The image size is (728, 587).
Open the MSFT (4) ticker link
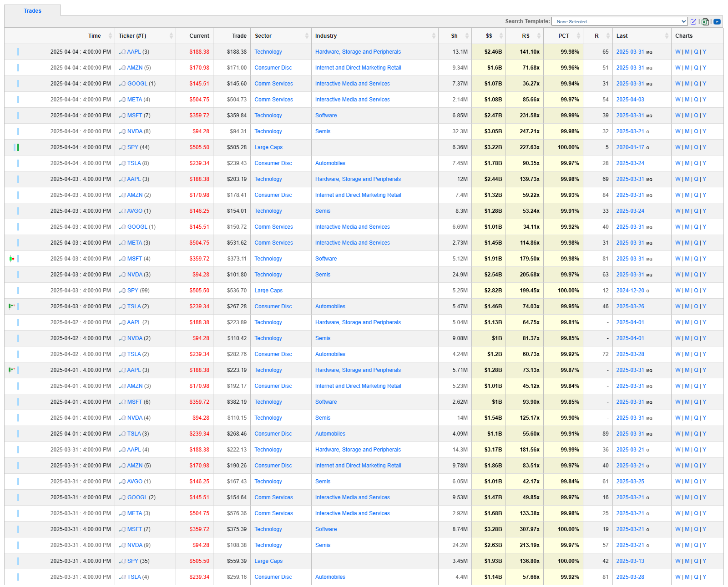[135, 259]
